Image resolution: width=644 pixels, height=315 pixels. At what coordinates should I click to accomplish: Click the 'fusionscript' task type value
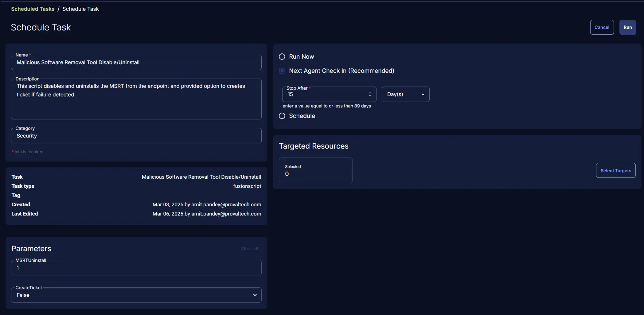[247, 186]
